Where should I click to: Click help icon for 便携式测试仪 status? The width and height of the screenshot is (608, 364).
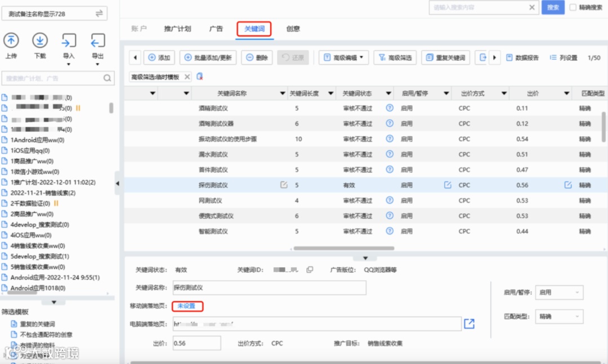(x=390, y=215)
